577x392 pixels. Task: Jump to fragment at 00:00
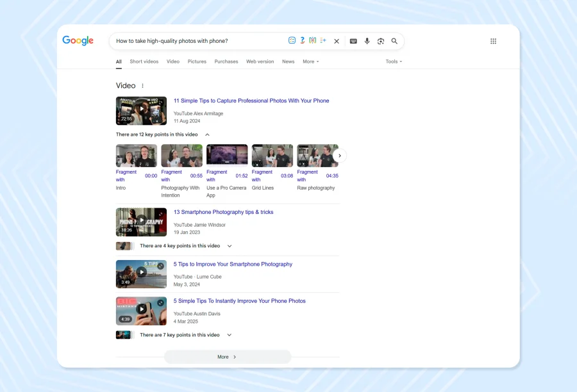coord(151,176)
